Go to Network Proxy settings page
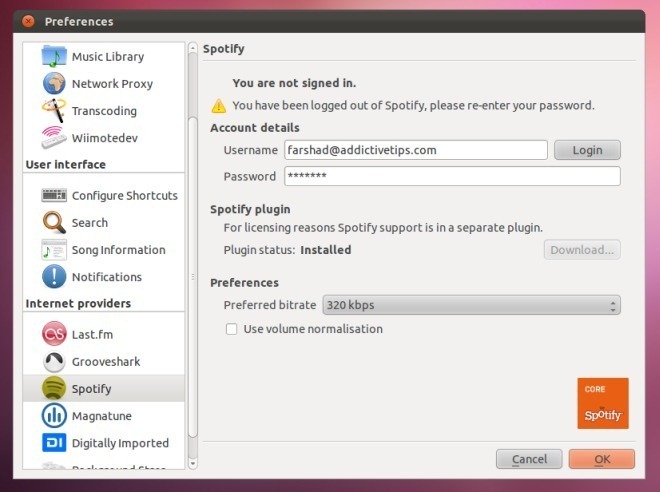Screen dimensions: 660x492 (x=112, y=84)
